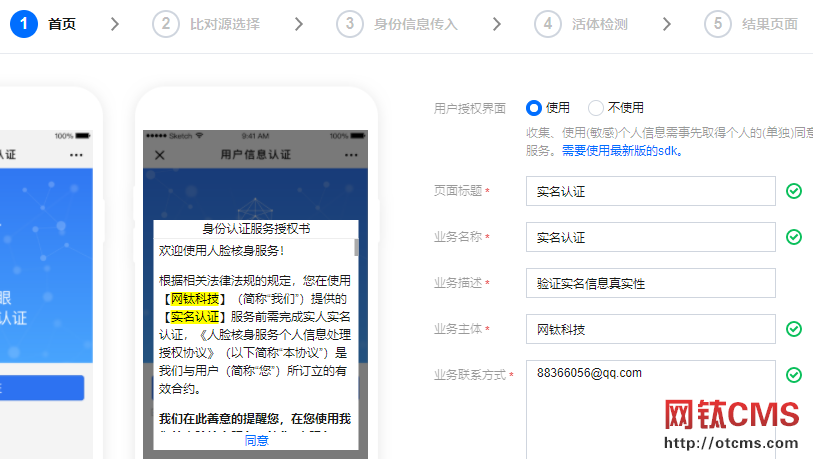Click green check icon beside 业务联系方式
The height and width of the screenshot is (459, 813).
coord(794,374)
